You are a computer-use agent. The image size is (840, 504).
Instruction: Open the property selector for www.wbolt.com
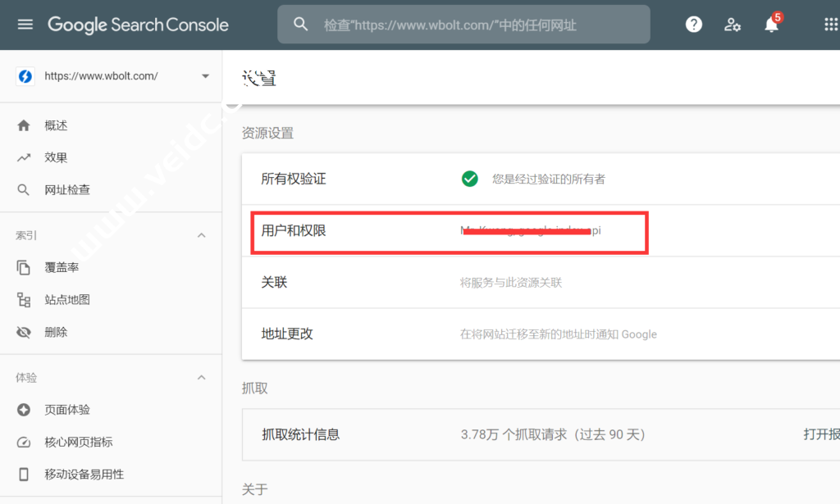pyautogui.click(x=205, y=75)
